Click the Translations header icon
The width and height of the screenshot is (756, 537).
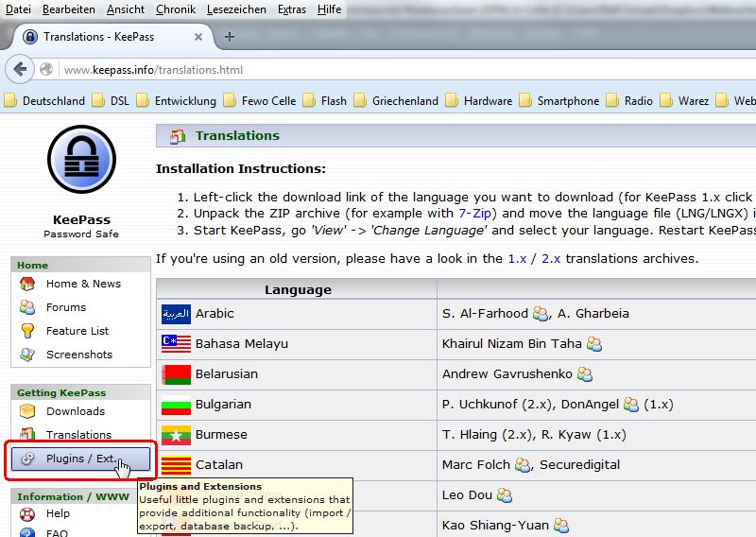point(178,136)
